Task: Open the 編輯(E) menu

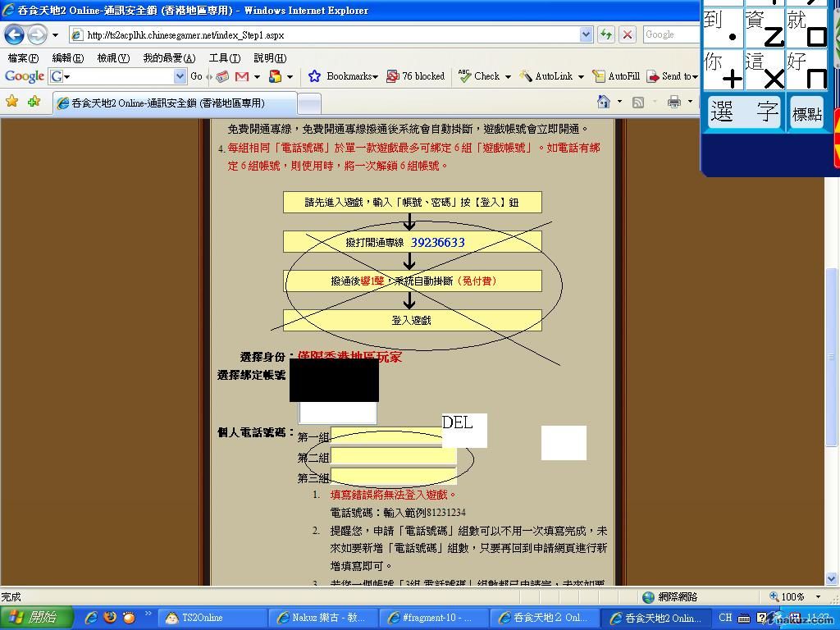Action: 68,58
